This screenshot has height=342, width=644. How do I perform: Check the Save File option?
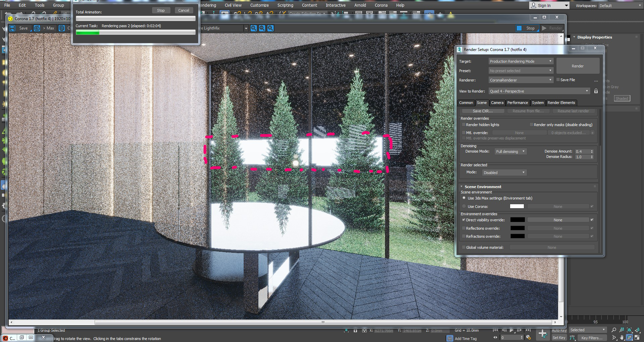coord(558,80)
